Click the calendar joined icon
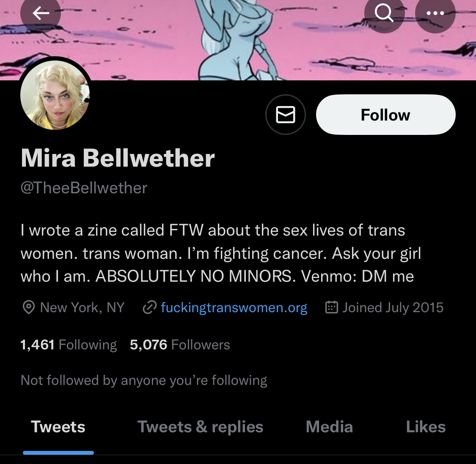 tap(331, 307)
